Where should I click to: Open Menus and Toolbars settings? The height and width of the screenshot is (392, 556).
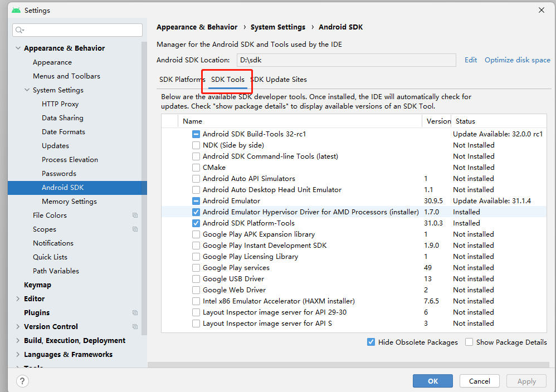(x=66, y=76)
